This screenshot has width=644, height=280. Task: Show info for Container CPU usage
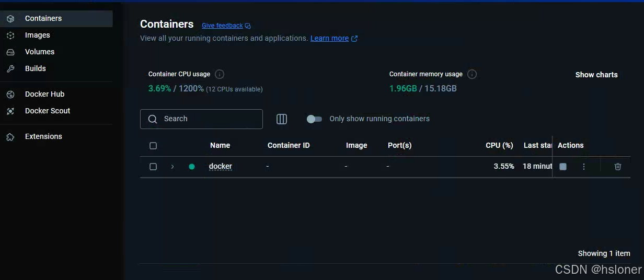pyautogui.click(x=220, y=74)
